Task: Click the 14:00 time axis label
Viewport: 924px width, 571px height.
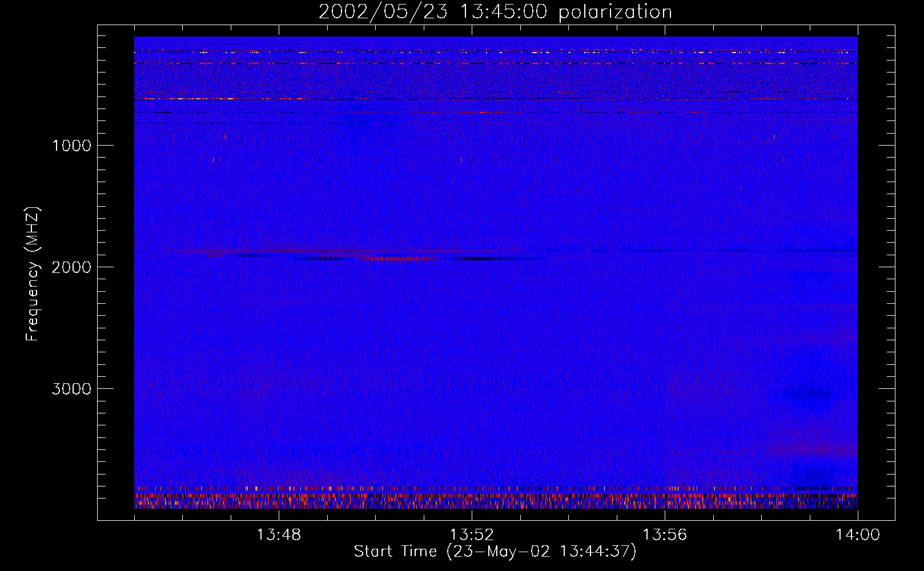Action: tap(858, 535)
